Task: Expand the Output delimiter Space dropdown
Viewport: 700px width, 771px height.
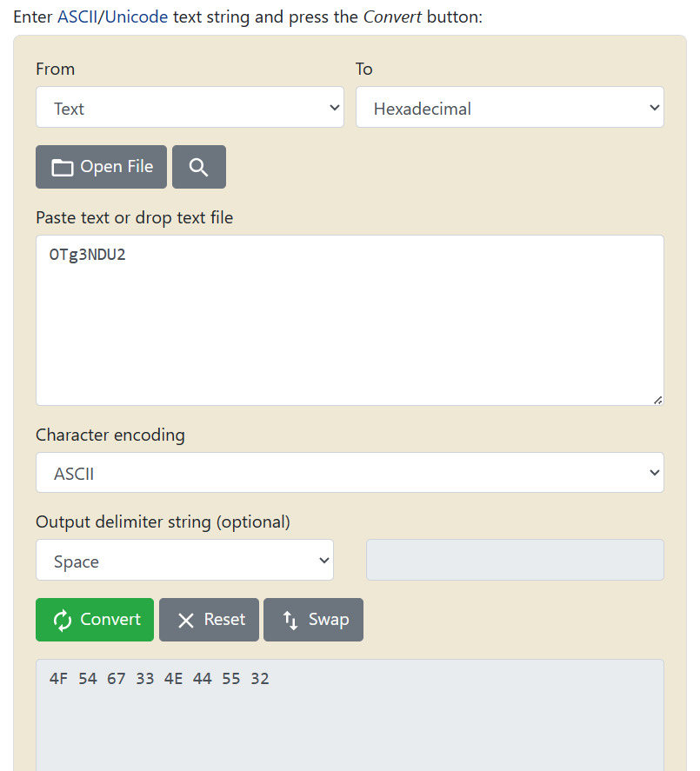Action: tap(184, 562)
